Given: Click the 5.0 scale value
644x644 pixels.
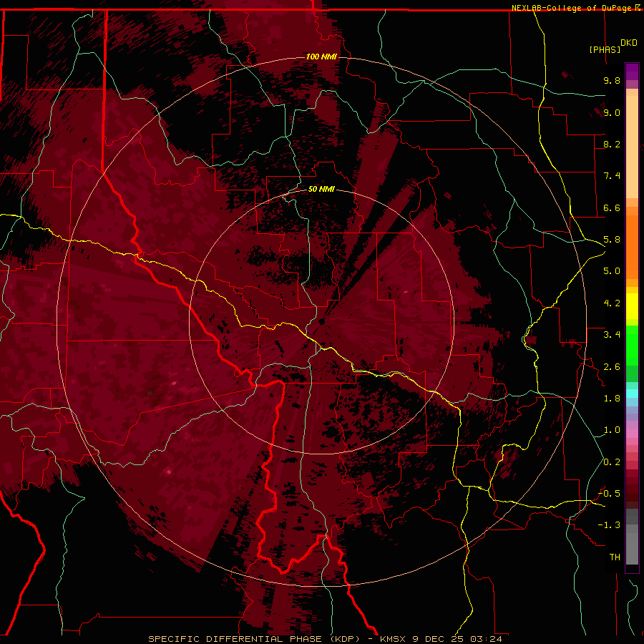Looking at the screenshot, I should coord(612,271).
